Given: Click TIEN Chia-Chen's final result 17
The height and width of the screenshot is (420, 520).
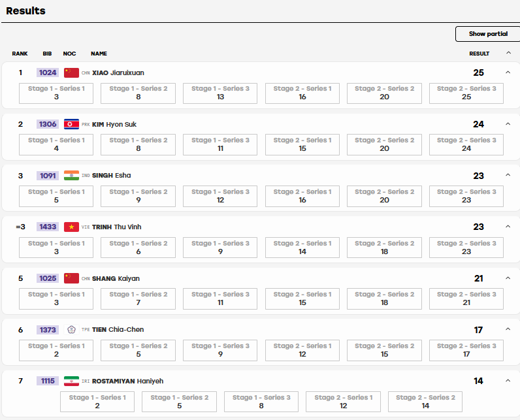Looking at the screenshot, I should (x=479, y=330).
